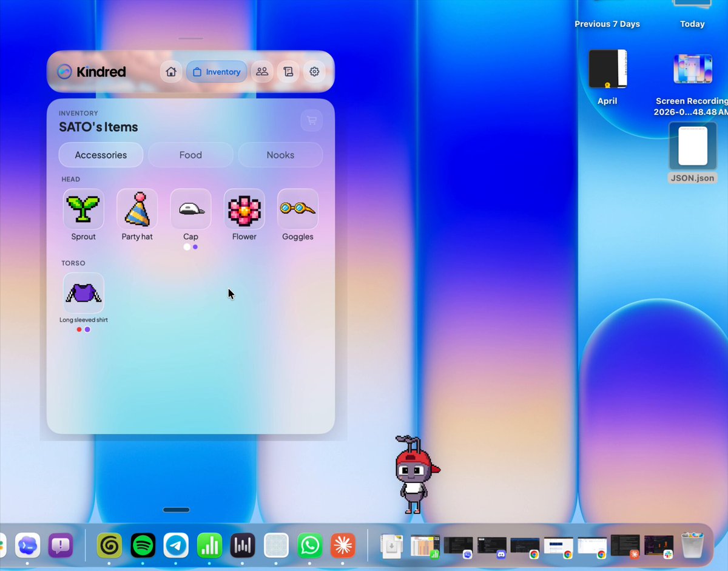Open the shopping cart in Inventory
Viewport: 728px width, 571px height.
312,120
